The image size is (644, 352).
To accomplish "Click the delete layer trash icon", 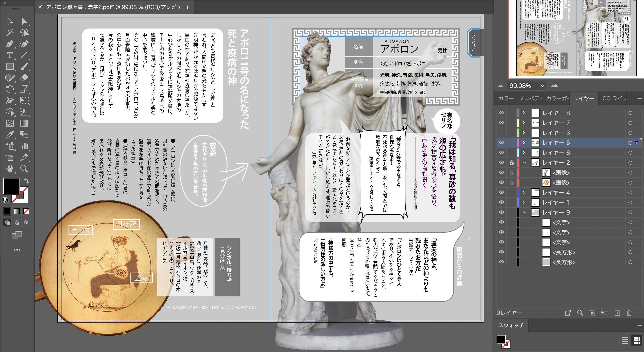I will [629, 313].
